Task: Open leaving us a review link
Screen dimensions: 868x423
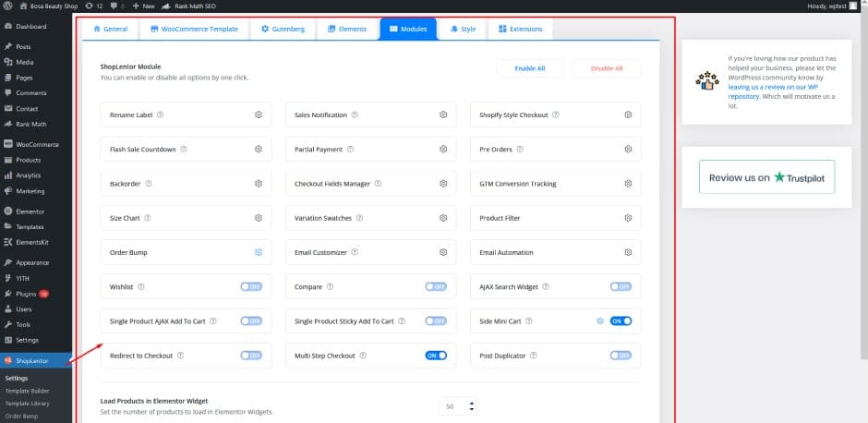Action: pyautogui.click(x=773, y=91)
